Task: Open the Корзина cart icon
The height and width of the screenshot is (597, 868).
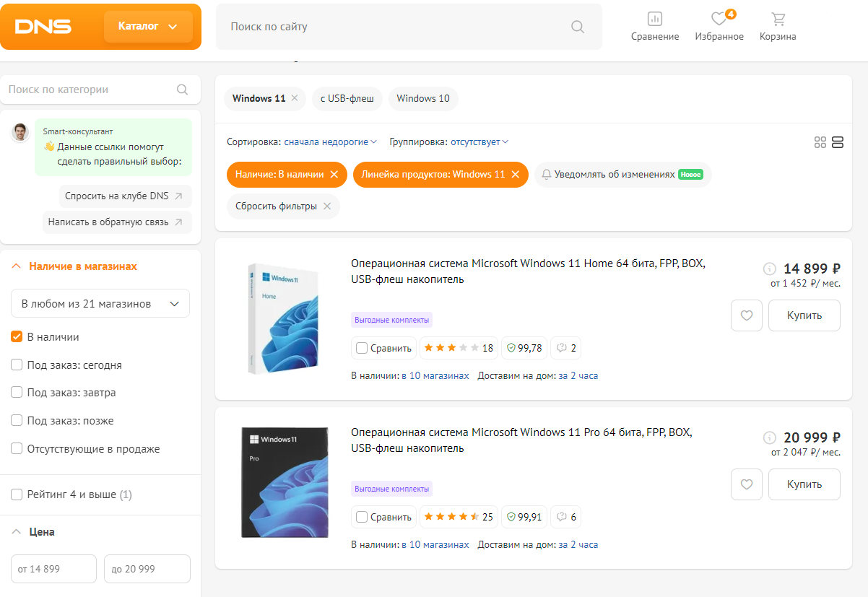Action: pyautogui.click(x=778, y=19)
